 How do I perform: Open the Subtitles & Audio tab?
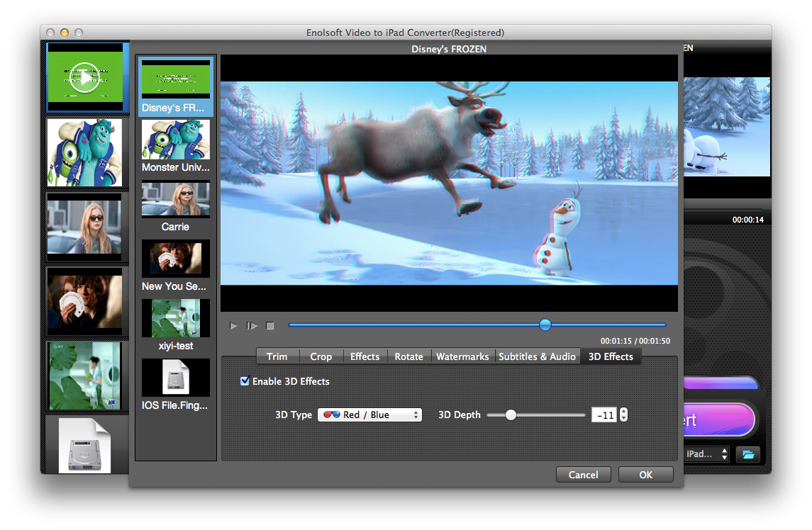(x=537, y=356)
